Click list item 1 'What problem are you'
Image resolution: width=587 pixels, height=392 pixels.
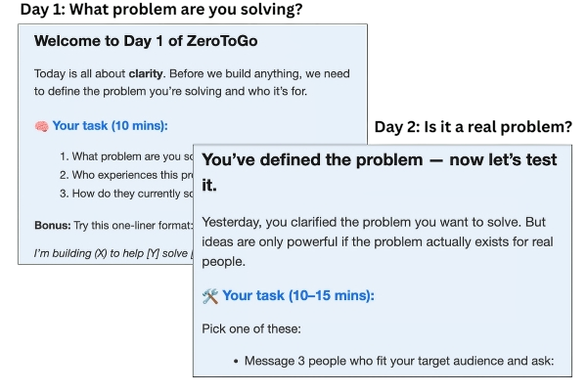click(x=127, y=156)
